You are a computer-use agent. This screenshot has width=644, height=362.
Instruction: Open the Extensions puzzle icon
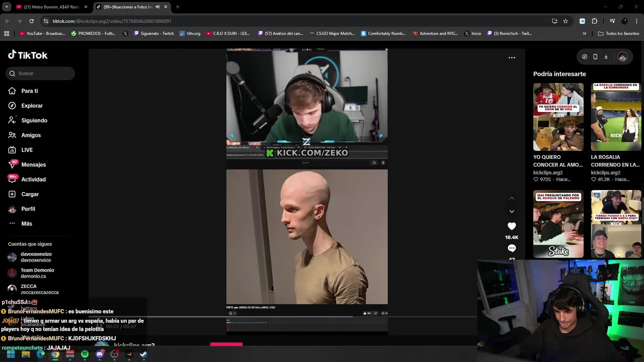[x=595, y=21]
